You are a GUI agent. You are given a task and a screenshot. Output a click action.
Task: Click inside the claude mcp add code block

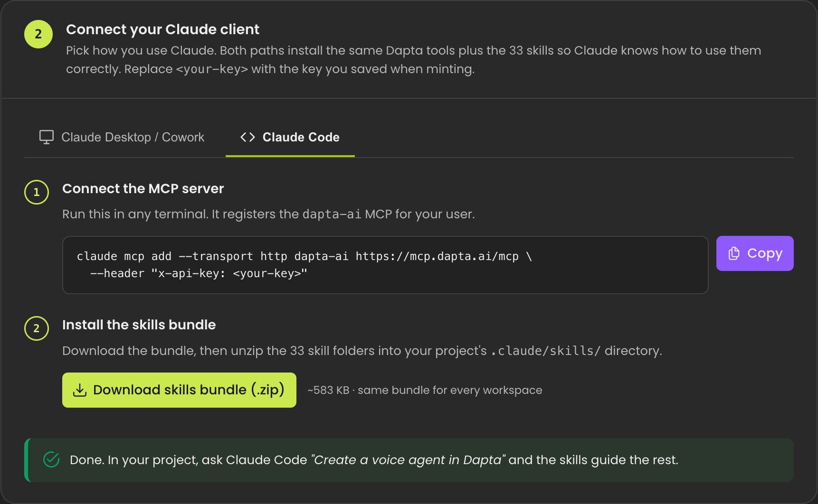[x=385, y=265]
